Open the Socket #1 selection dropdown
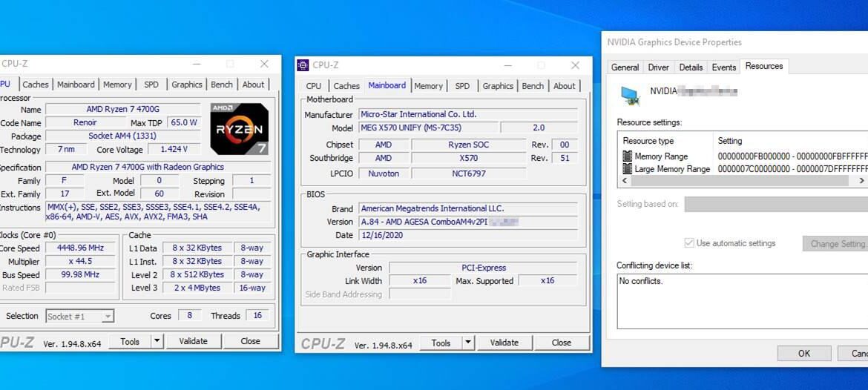868x390 pixels. tap(79, 317)
